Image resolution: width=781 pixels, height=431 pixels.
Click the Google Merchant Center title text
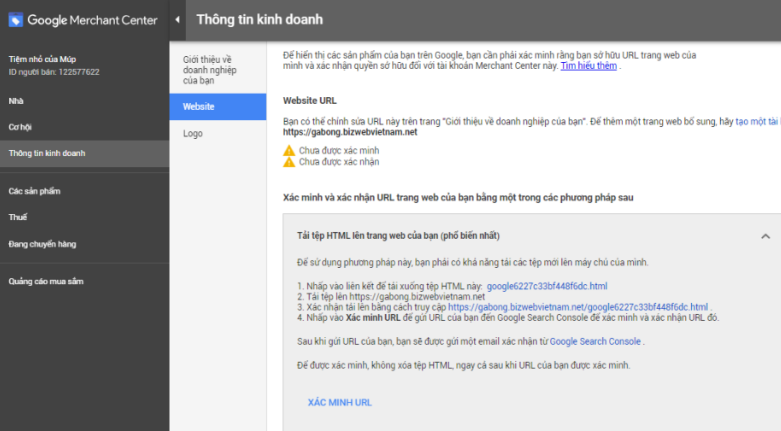pyautogui.click(x=92, y=20)
